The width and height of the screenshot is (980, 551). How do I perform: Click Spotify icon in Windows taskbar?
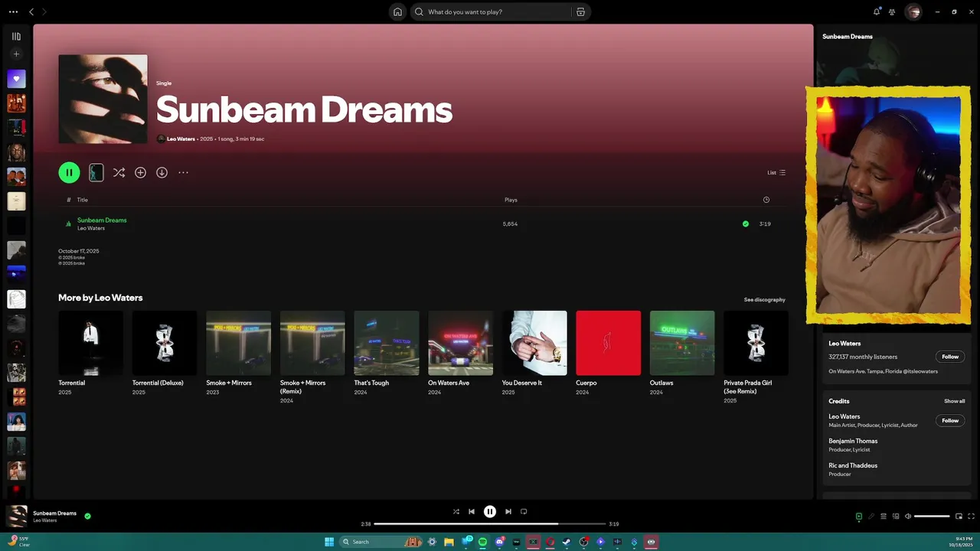click(482, 542)
